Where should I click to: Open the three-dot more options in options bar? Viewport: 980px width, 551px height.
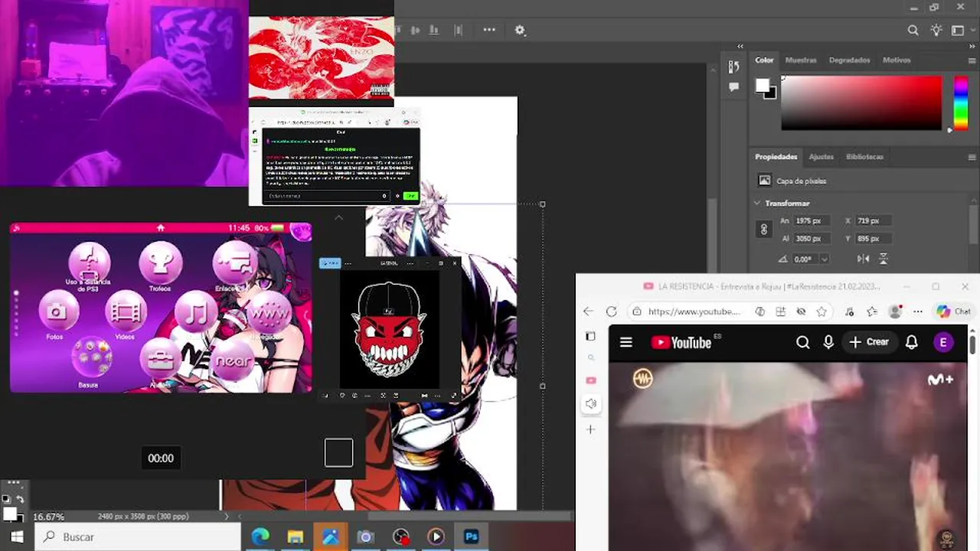(x=489, y=30)
